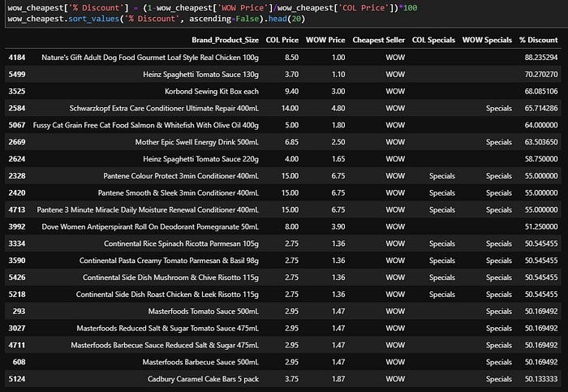The height and width of the screenshot is (392, 568).
Task: Click WOW Price 1.87 cell
Action: coord(338,379)
